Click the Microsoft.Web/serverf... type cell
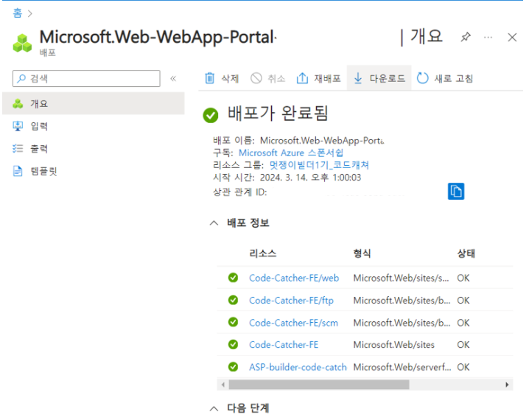This screenshot has height=420, width=529. tap(402, 367)
